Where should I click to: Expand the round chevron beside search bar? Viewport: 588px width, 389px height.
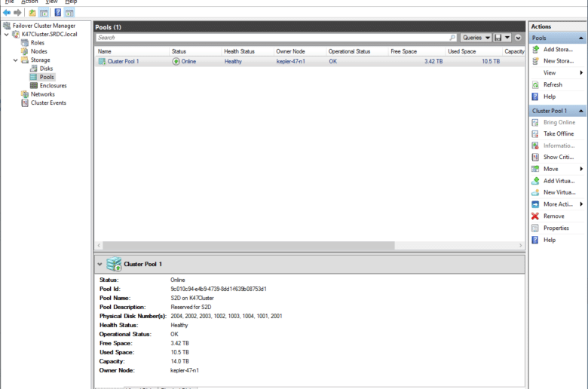click(518, 38)
